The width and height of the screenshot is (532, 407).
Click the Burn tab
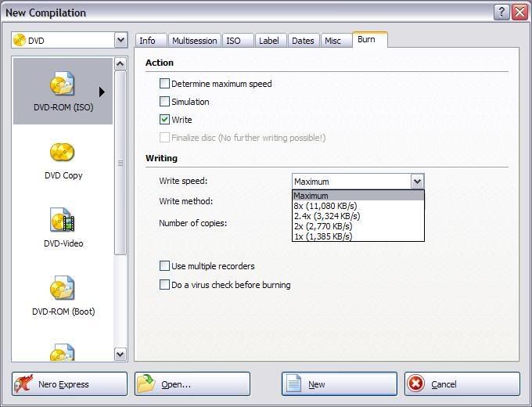370,40
